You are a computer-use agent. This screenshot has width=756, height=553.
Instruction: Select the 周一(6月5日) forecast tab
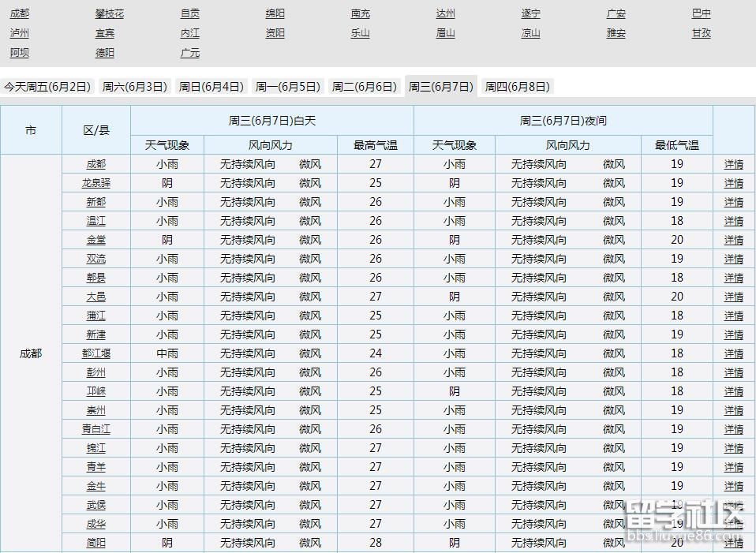[x=287, y=87]
